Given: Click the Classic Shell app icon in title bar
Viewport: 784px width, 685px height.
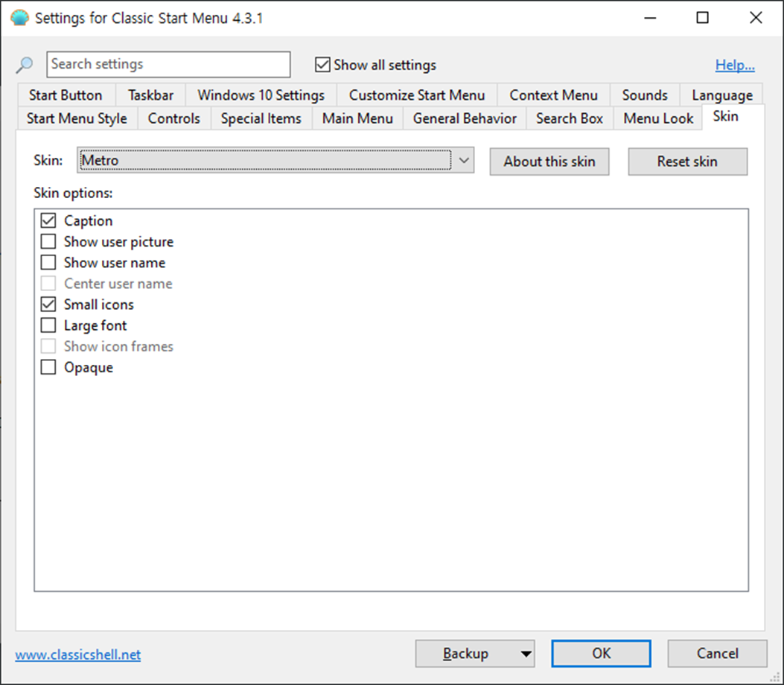Looking at the screenshot, I should (19, 18).
